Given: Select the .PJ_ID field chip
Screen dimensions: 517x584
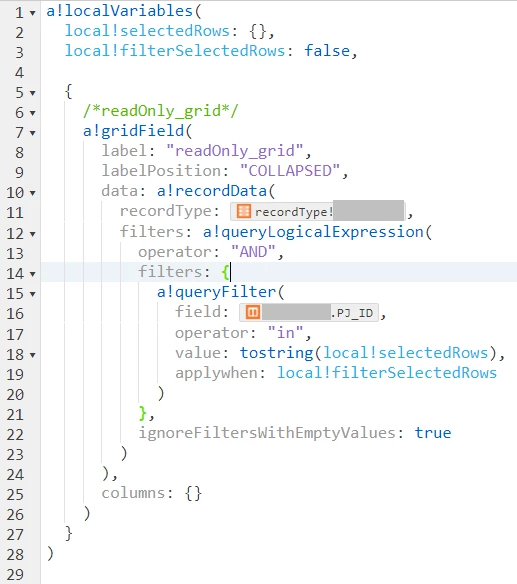Looking at the screenshot, I should pos(309,312).
